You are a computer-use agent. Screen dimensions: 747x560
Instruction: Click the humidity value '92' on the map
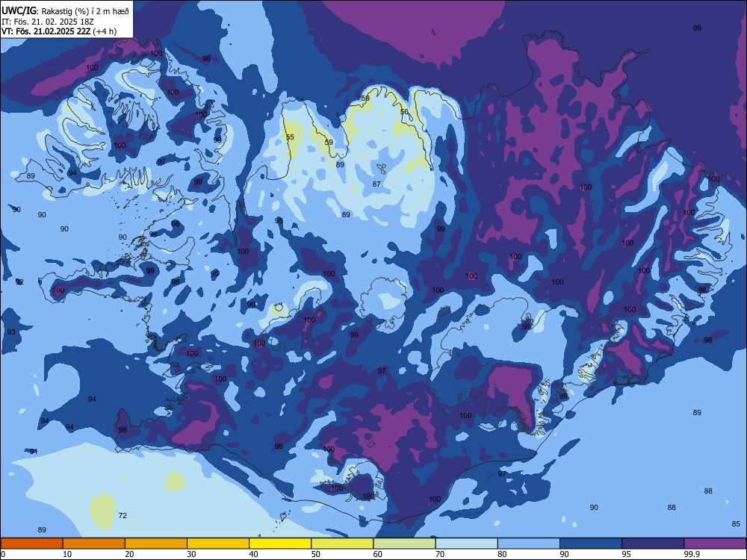click(19, 282)
